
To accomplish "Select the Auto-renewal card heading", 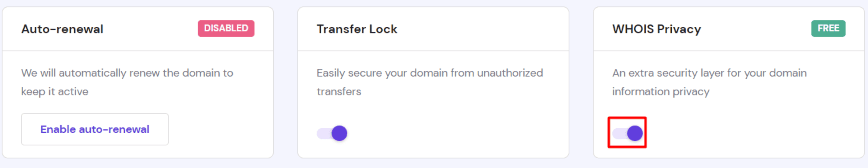I will (62, 29).
